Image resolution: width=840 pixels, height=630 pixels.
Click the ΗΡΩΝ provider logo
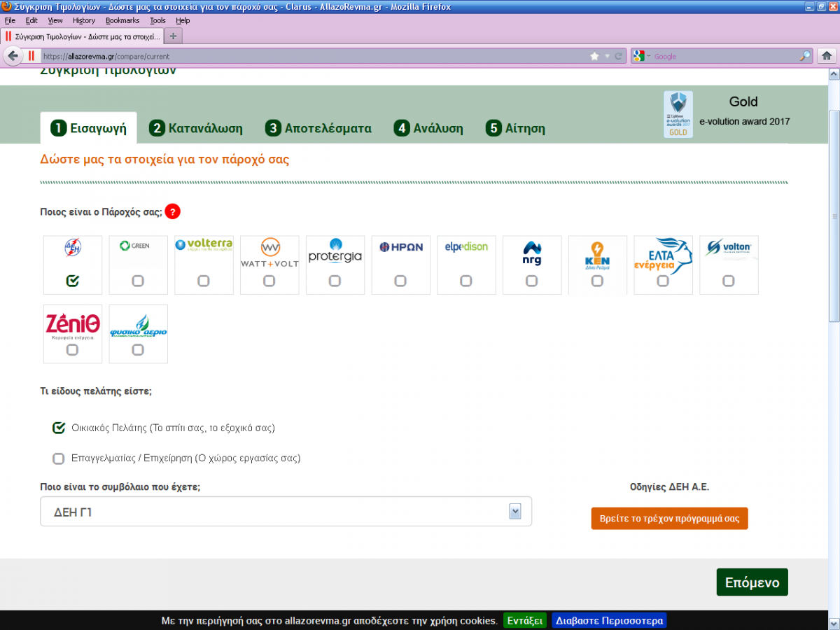(x=400, y=247)
